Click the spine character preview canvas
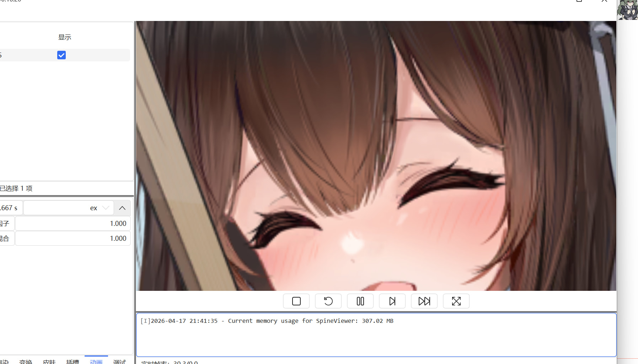638x364 pixels. tap(376, 156)
